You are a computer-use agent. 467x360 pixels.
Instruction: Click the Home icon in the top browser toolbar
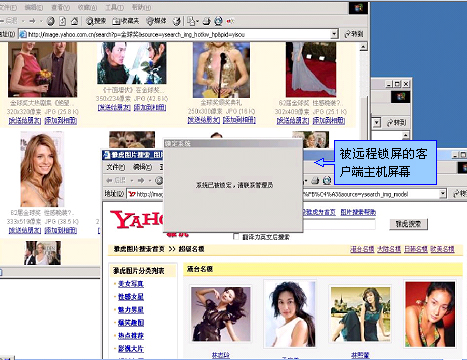(74, 21)
